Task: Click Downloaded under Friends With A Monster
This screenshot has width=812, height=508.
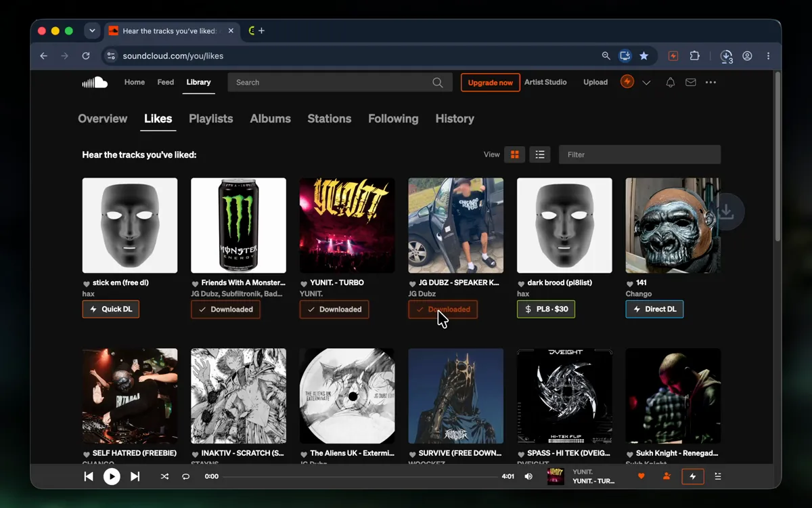Action: click(225, 309)
